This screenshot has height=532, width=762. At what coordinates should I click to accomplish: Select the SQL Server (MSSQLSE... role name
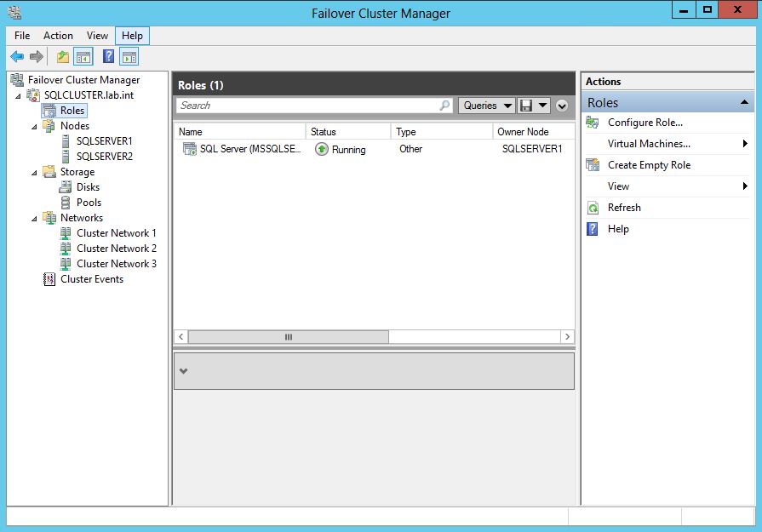(x=251, y=149)
